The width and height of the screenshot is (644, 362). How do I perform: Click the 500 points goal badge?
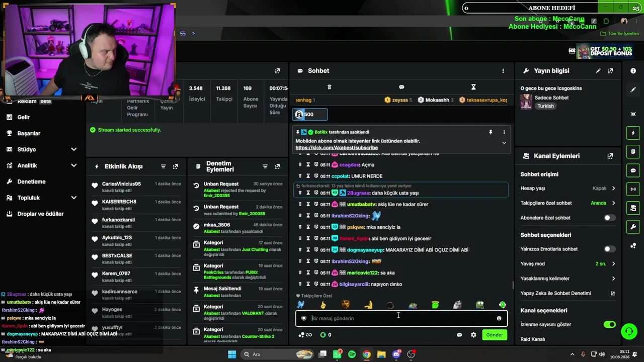tap(310, 115)
